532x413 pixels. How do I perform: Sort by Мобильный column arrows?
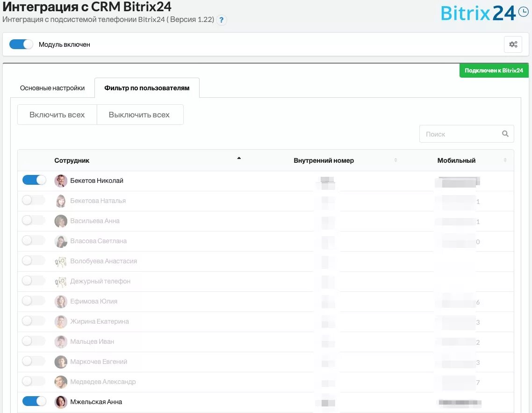click(505, 160)
